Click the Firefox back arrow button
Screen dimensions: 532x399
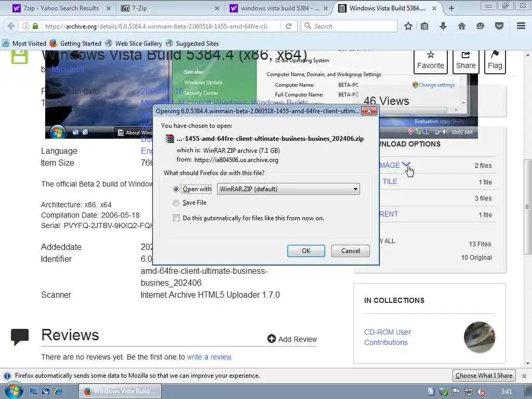pyautogui.click(x=11, y=26)
